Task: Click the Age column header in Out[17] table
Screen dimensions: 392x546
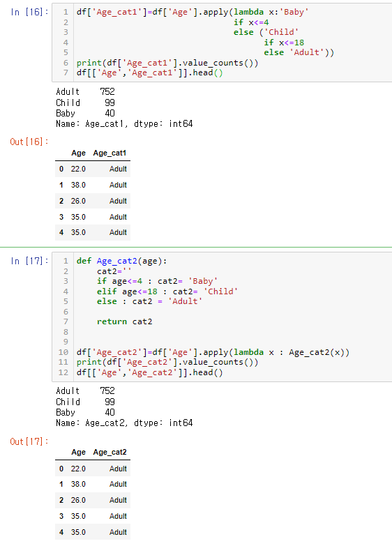Action: (78, 453)
